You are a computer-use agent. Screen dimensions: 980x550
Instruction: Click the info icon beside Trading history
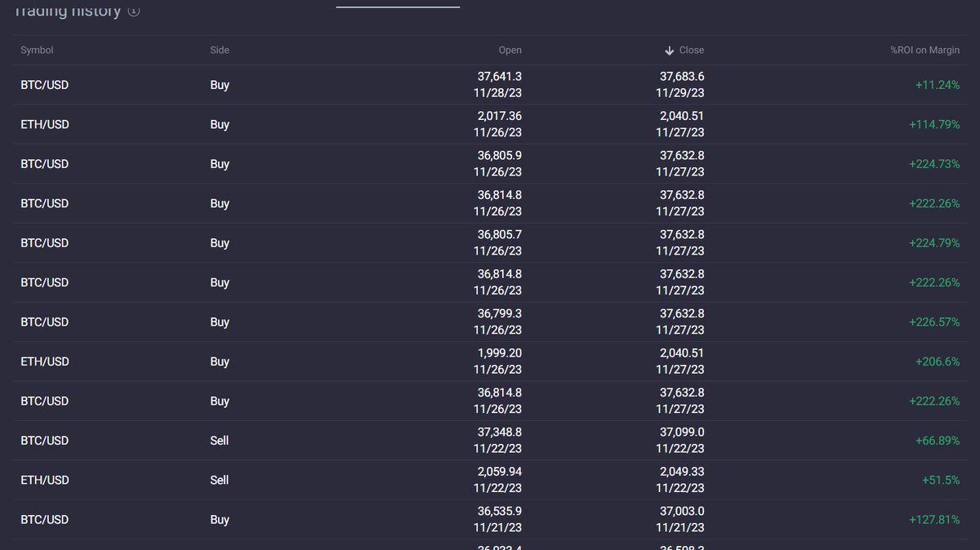click(x=133, y=11)
